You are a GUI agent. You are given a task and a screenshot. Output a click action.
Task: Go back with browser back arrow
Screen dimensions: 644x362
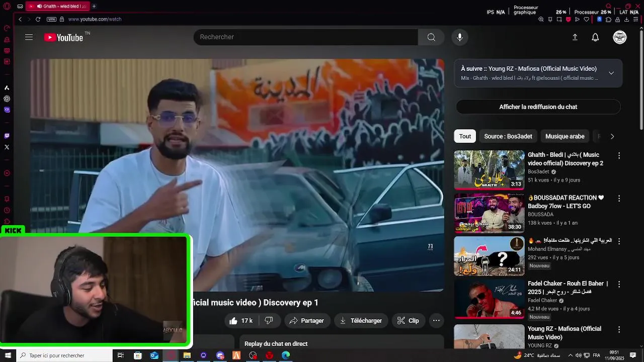tap(20, 19)
